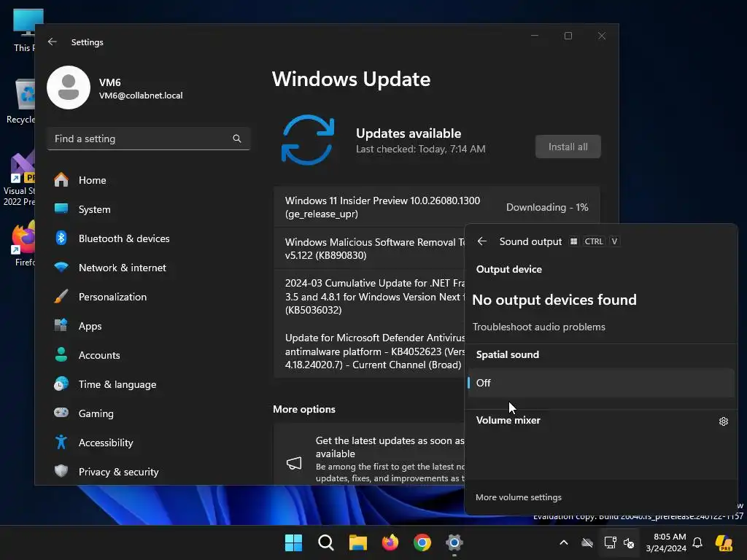The height and width of the screenshot is (560, 747).
Task: Open the Gaming settings page
Action: tap(149, 413)
